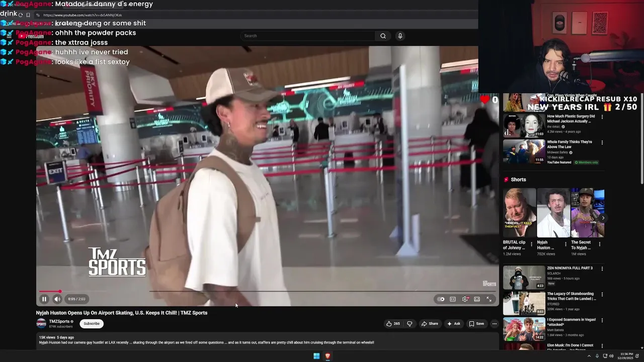Pause the TMZ Sports video
The image size is (644, 362).
[44, 299]
